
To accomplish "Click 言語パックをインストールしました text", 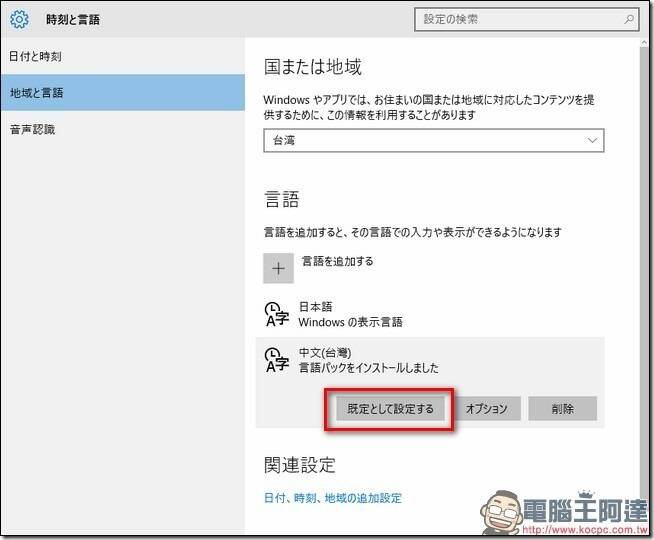I will click(x=369, y=368).
